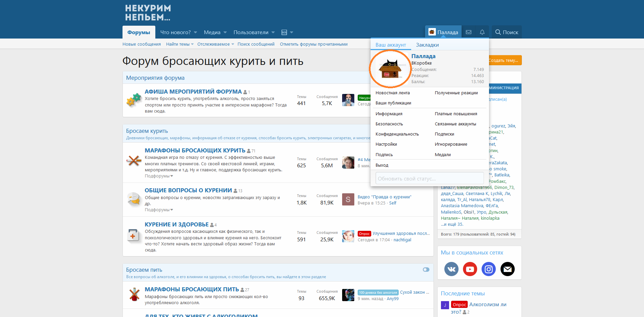Expand the Что нового dropdown arrow
This screenshot has width=644, height=317.
point(196,32)
